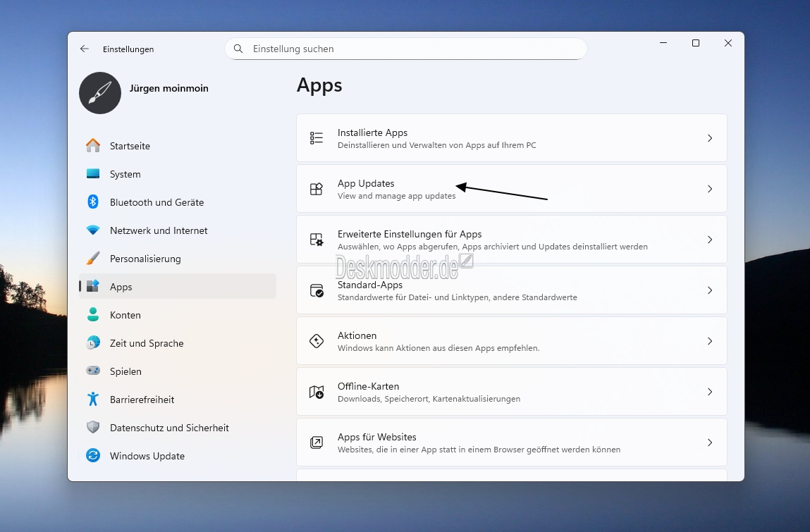Go to Datenschutz und Sicherheit
The height and width of the screenshot is (532, 810).
(x=169, y=428)
